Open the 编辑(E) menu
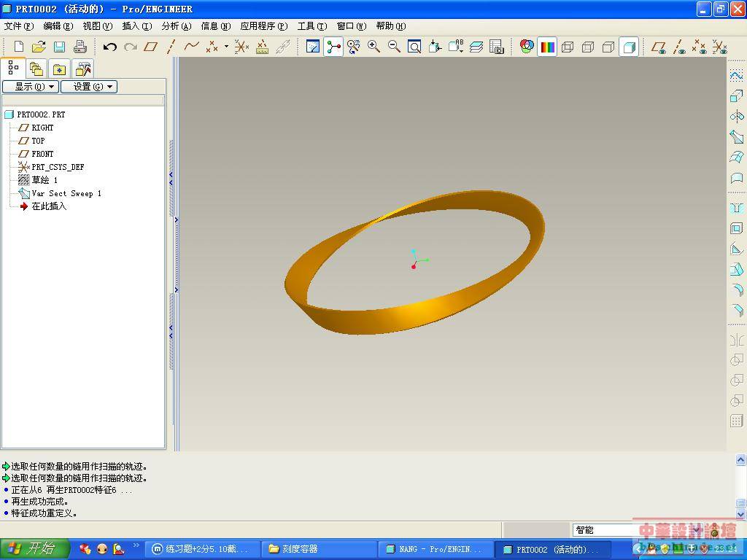747x560 pixels. [x=58, y=26]
